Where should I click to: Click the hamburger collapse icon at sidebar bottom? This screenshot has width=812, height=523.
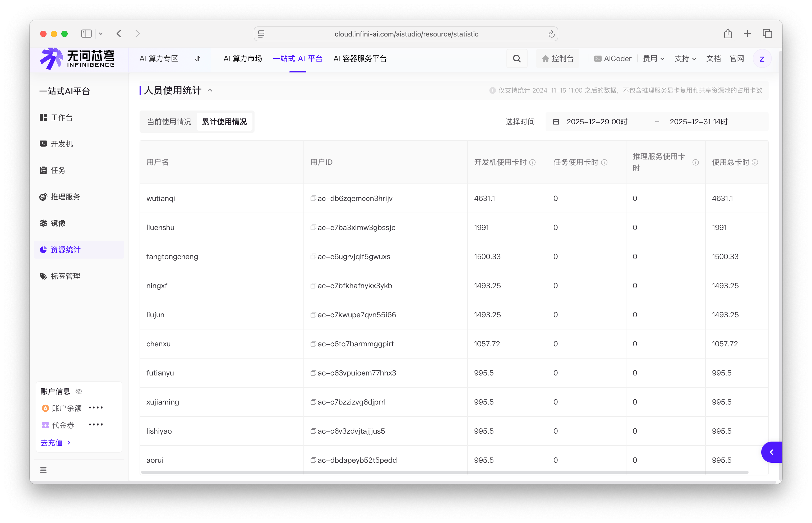(43, 470)
